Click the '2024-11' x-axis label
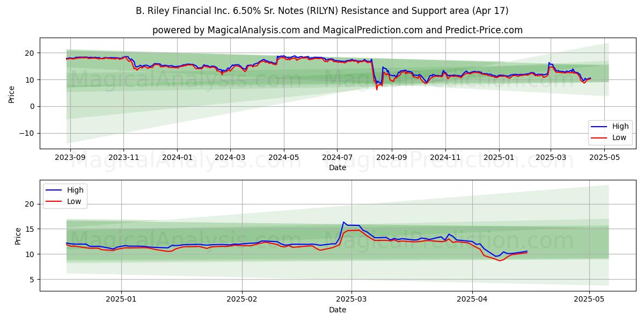Screen dimensions: 644x322 (445, 157)
